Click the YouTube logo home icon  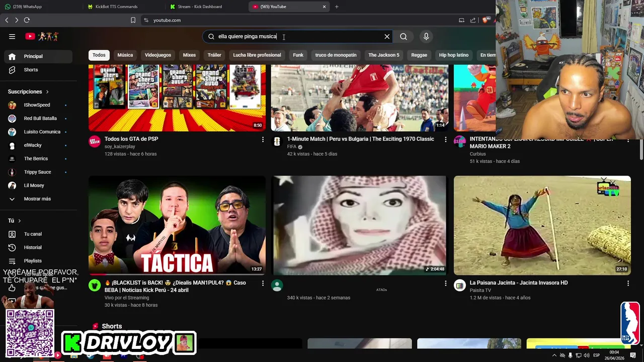(x=30, y=36)
